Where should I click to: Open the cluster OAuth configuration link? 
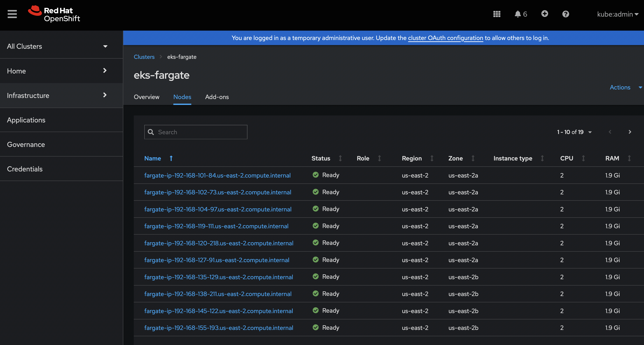(445, 38)
